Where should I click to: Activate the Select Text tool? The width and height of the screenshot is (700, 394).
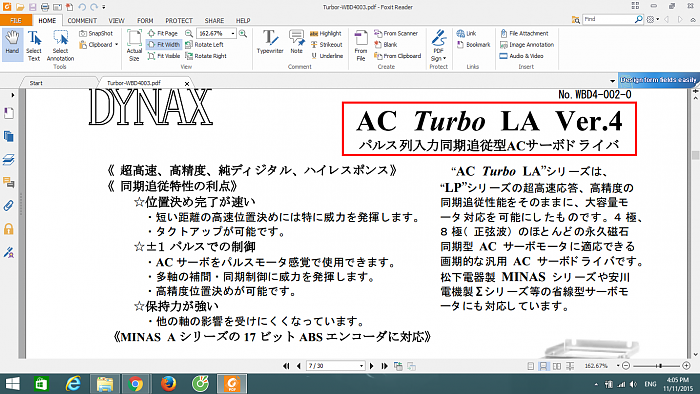pyautogui.click(x=33, y=45)
